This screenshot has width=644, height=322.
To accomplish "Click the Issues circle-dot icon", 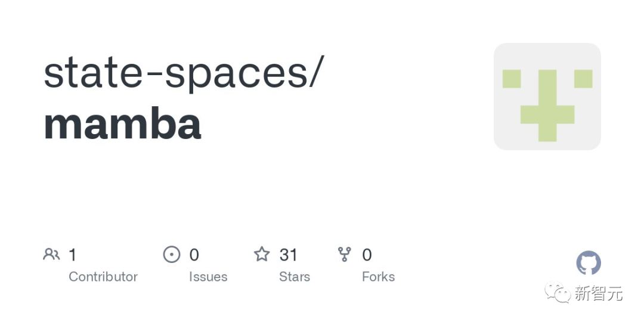I will point(171,255).
